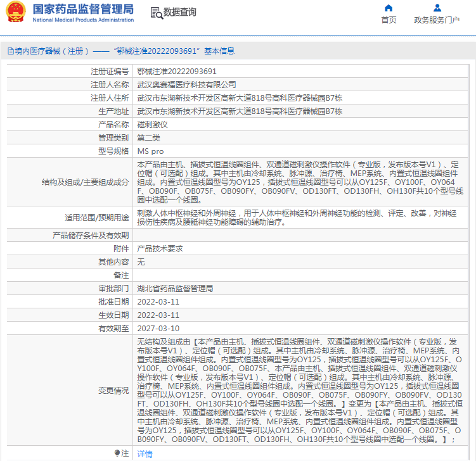Go to 首页 text link
476x461 pixels.
pyautogui.click(x=389, y=20)
